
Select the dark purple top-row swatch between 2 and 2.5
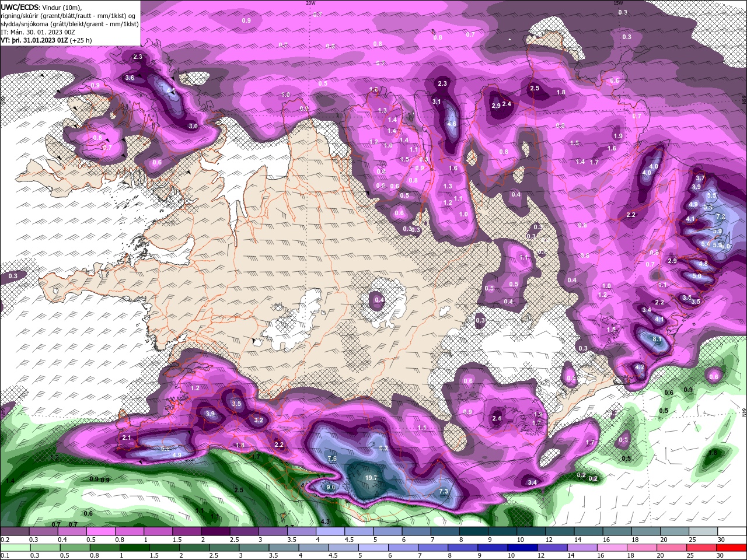[x=215, y=531]
